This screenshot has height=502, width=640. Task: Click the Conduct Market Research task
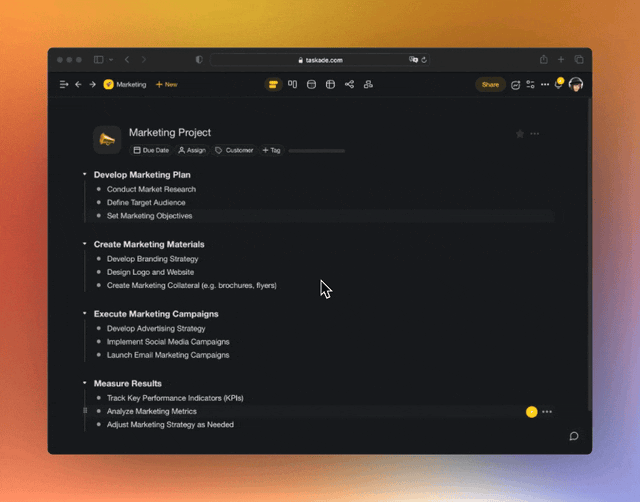tap(151, 189)
